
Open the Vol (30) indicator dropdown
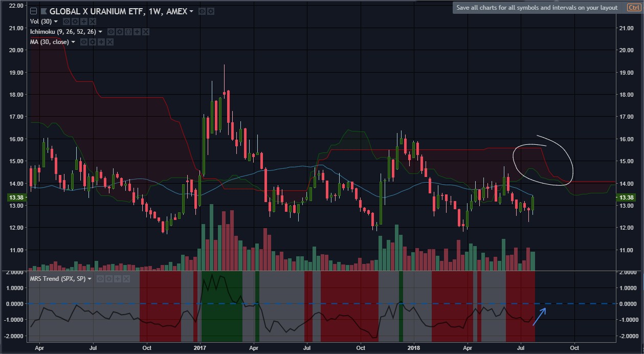[x=56, y=21]
